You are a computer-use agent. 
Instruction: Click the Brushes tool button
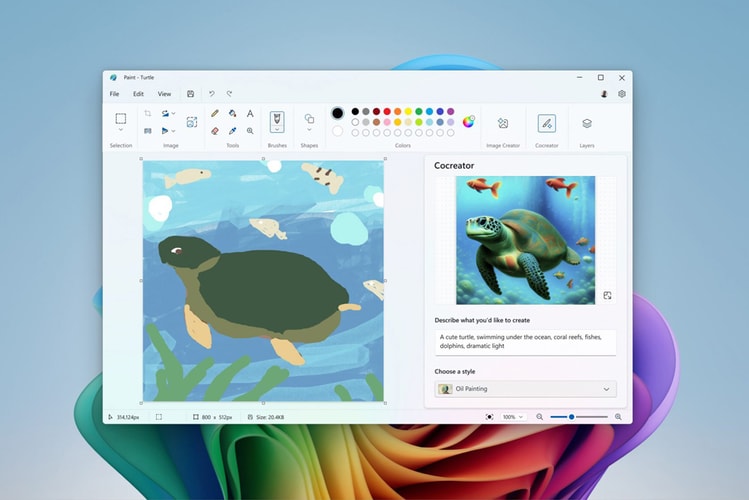point(277,118)
